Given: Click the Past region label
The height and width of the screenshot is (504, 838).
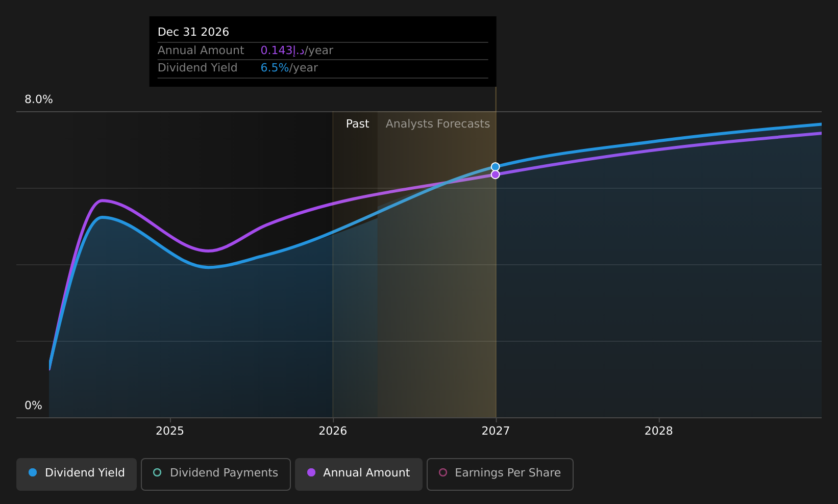Looking at the screenshot, I should pyautogui.click(x=357, y=124).
